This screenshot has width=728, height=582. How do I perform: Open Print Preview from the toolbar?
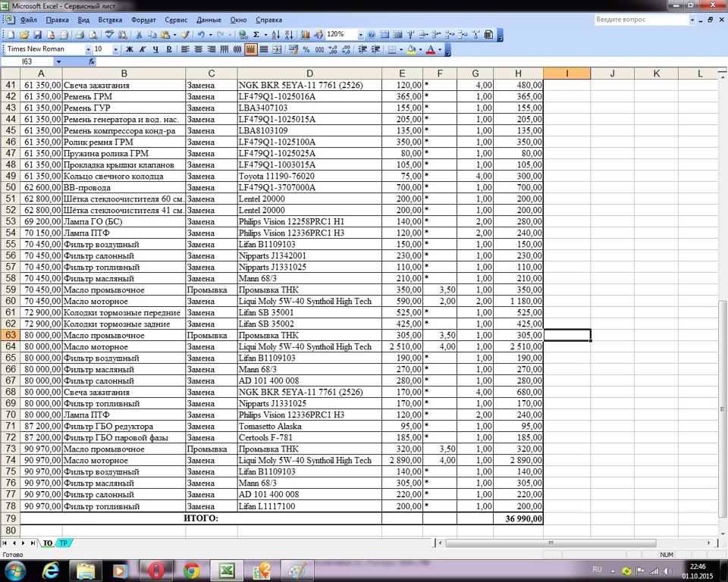93,35
